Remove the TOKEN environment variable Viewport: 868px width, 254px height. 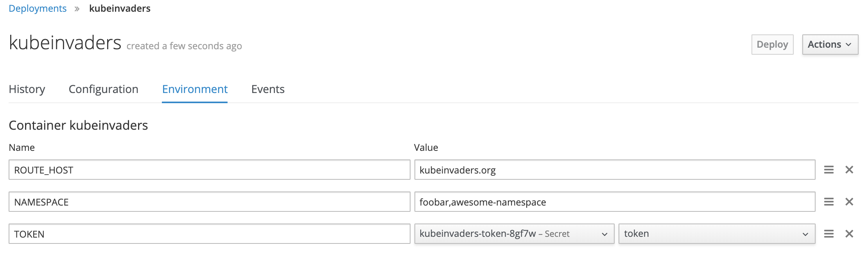[x=849, y=234]
